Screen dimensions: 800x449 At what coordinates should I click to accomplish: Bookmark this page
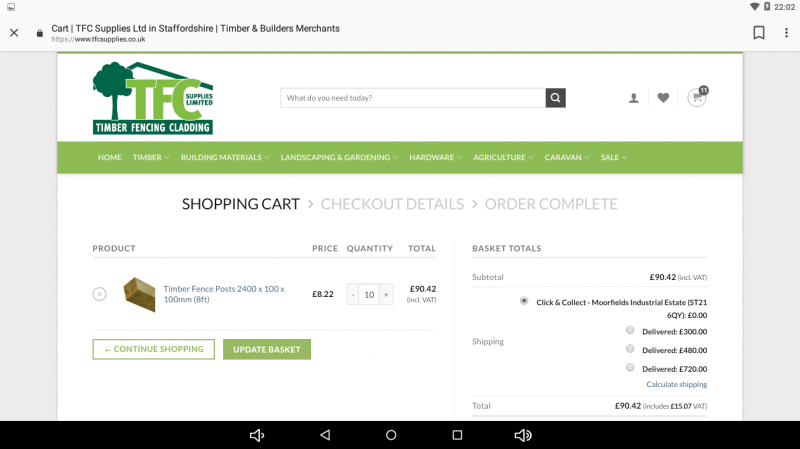click(759, 33)
